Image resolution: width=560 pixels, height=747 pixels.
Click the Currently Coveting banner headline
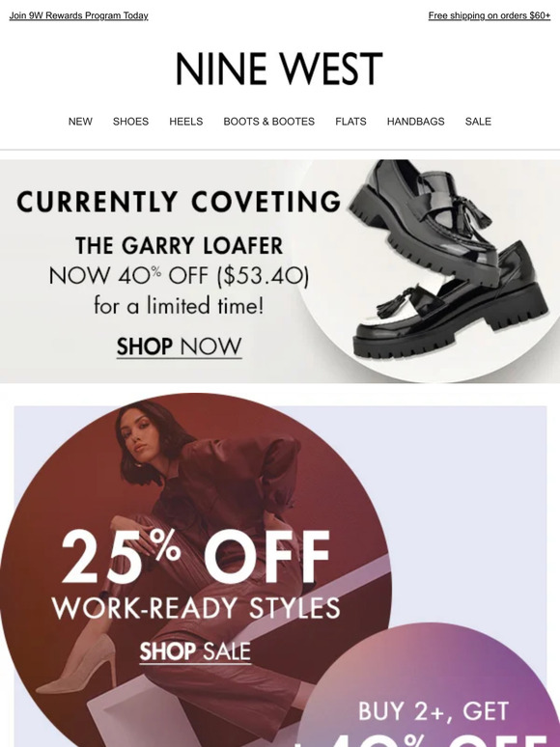[180, 202]
